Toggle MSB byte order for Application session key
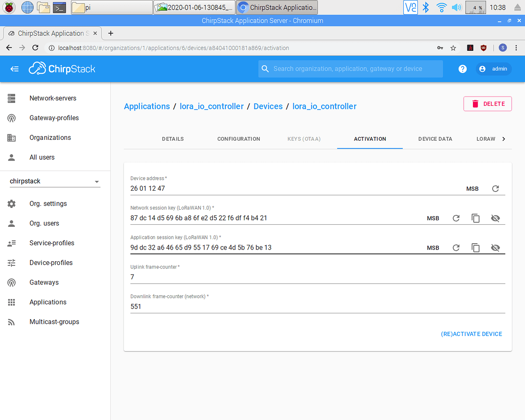This screenshot has width=525, height=420. tap(433, 248)
